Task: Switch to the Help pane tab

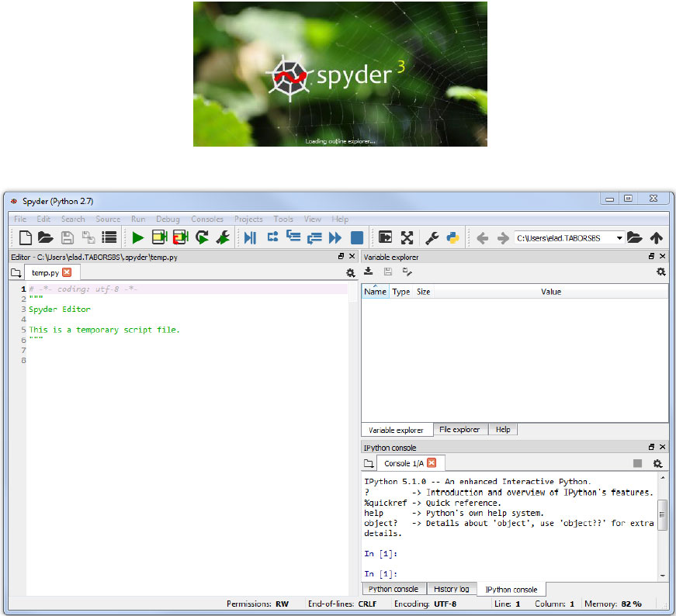Action: click(x=503, y=429)
